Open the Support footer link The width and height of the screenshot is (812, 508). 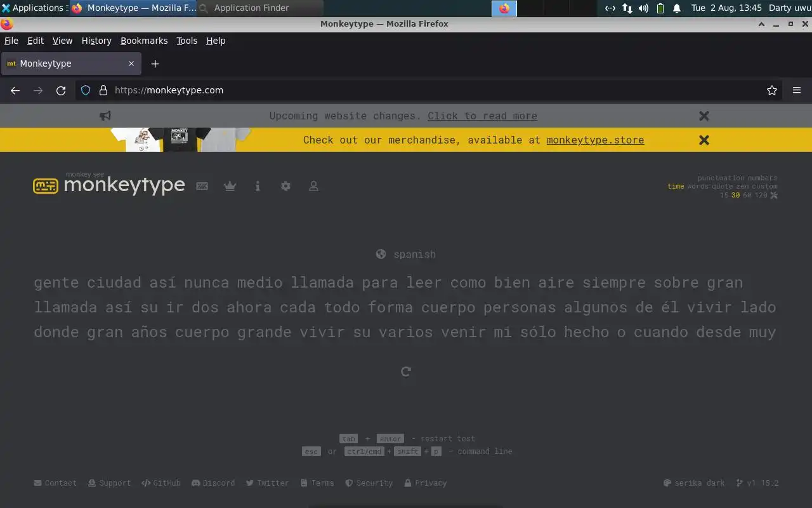pyautogui.click(x=110, y=483)
